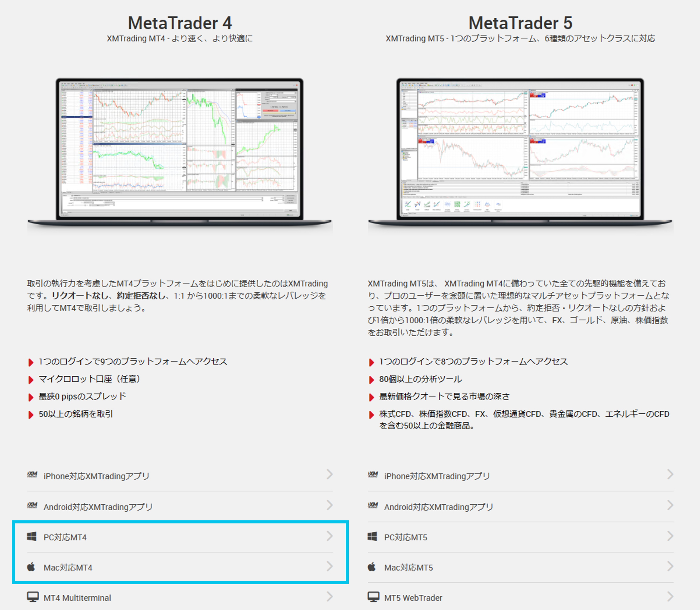This screenshot has height=610, width=700.
Task: Click the MetaTrader 4 laptop screenshot
Action: (180, 150)
